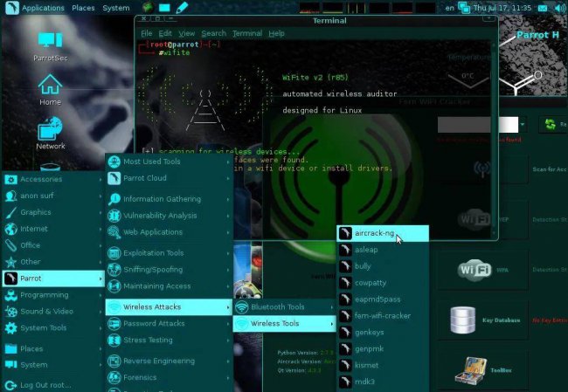Expand the Maintaining Access submenu
This screenshot has height=392, width=568.
[x=169, y=286]
